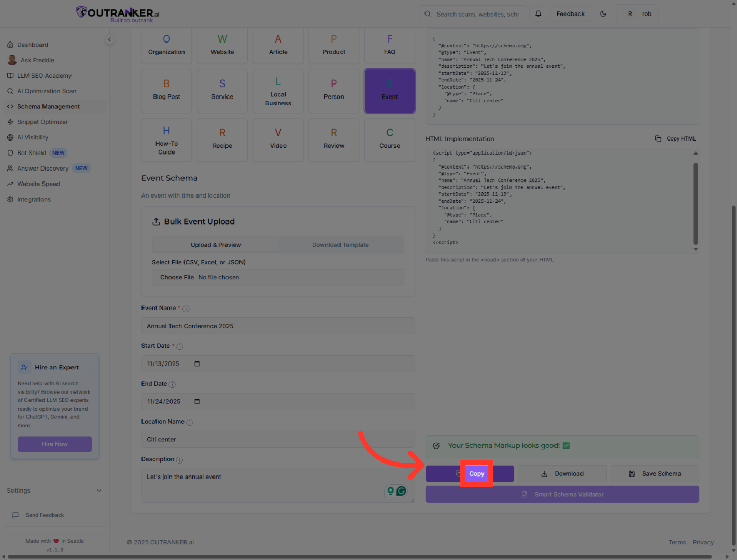The width and height of the screenshot is (737, 560).
Task: Switch to the Download Template tab
Action: (x=341, y=245)
